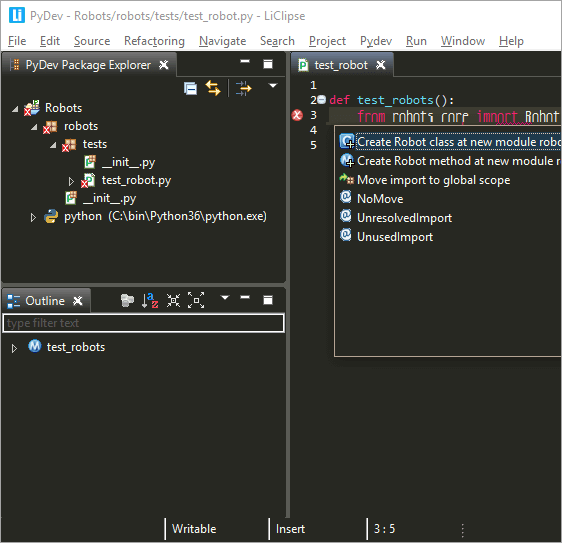Collapse all nodes in Outline view
562x543 pixels.
(173, 300)
